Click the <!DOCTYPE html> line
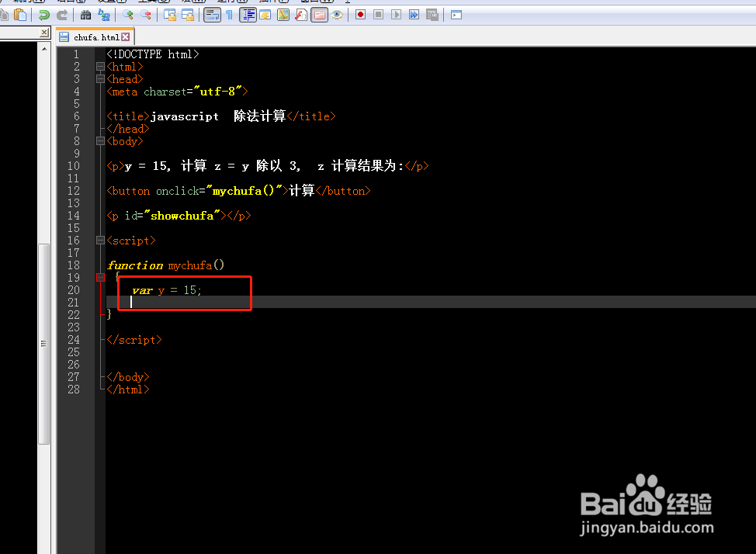756x554 pixels. (152, 54)
